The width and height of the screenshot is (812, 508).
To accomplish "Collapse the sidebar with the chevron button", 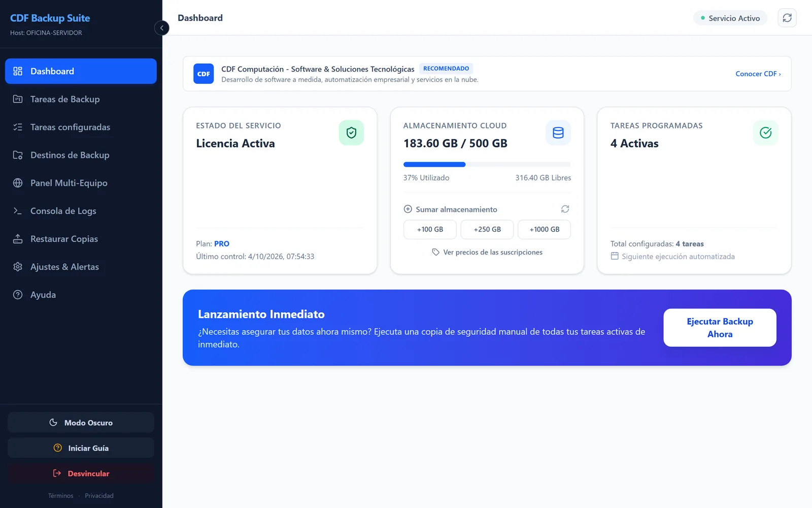I will click(x=161, y=28).
